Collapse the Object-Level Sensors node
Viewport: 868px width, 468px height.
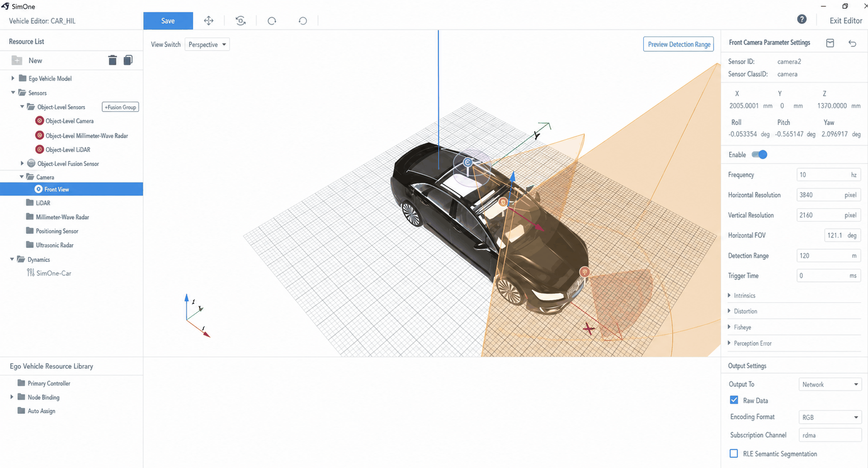click(22, 107)
